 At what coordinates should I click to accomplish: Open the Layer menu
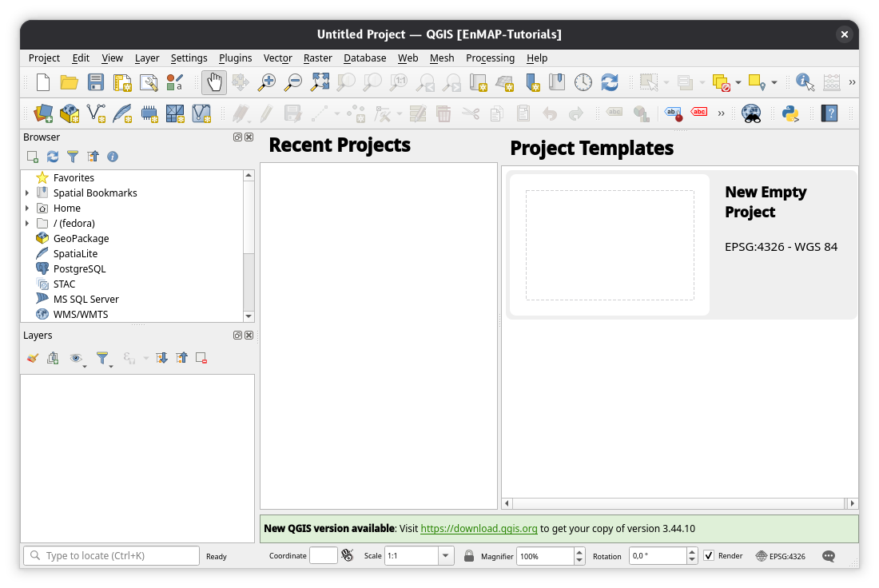pos(147,58)
